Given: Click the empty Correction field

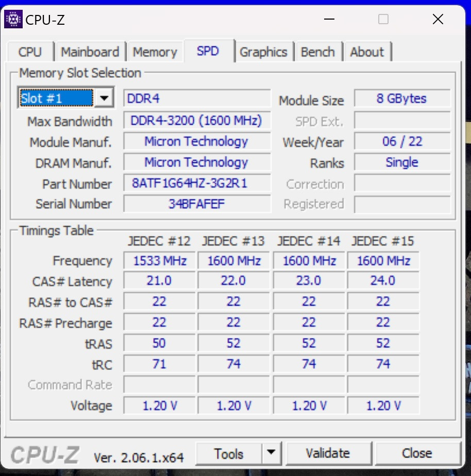Looking at the screenshot, I should pyautogui.click(x=402, y=183).
